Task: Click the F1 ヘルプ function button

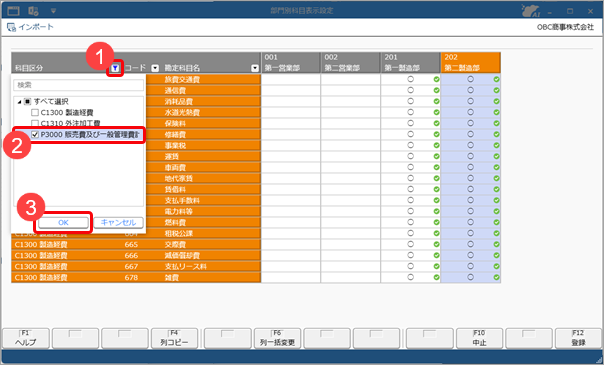Action: (x=26, y=338)
